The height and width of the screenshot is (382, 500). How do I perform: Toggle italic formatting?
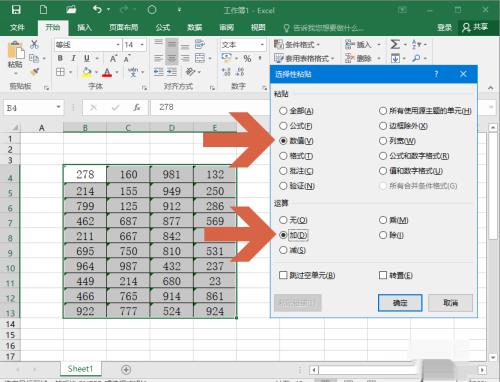74,58
